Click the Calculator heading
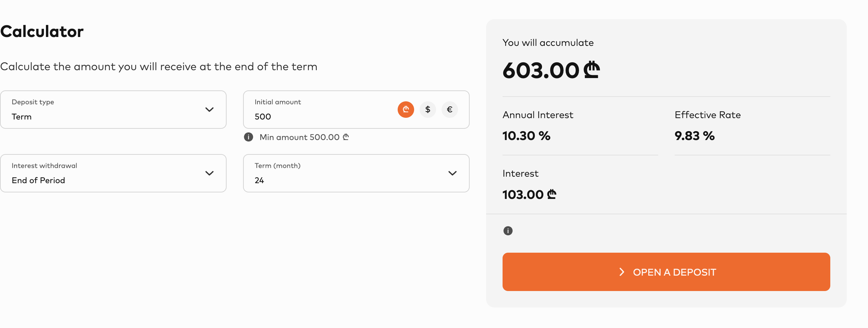The height and width of the screenshot is (328, 868). [x=42, y=31]
